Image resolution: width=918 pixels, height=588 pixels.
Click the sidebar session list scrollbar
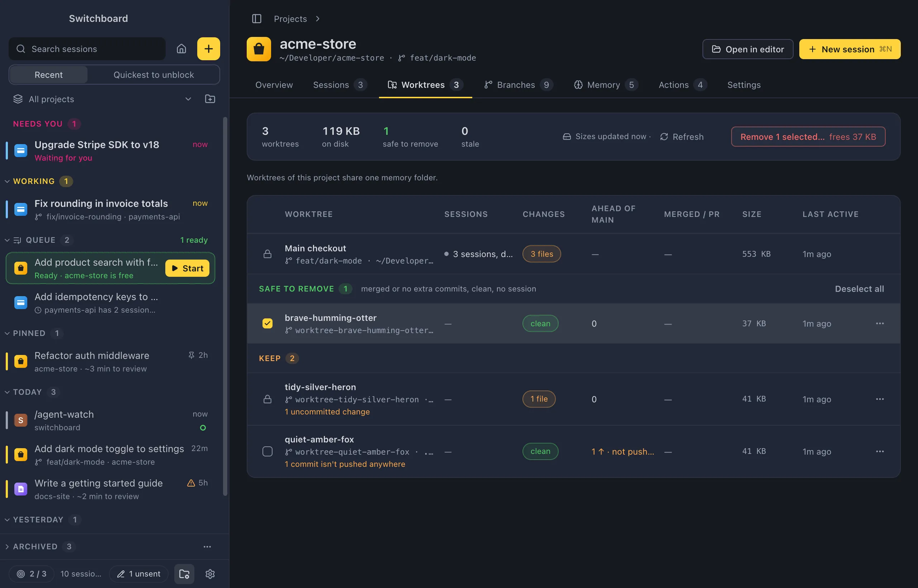225,307
